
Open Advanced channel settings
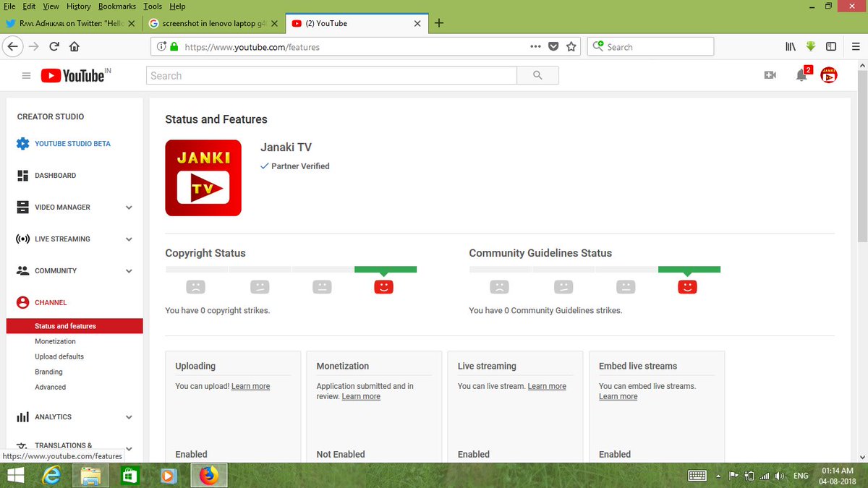coord(50,387)
